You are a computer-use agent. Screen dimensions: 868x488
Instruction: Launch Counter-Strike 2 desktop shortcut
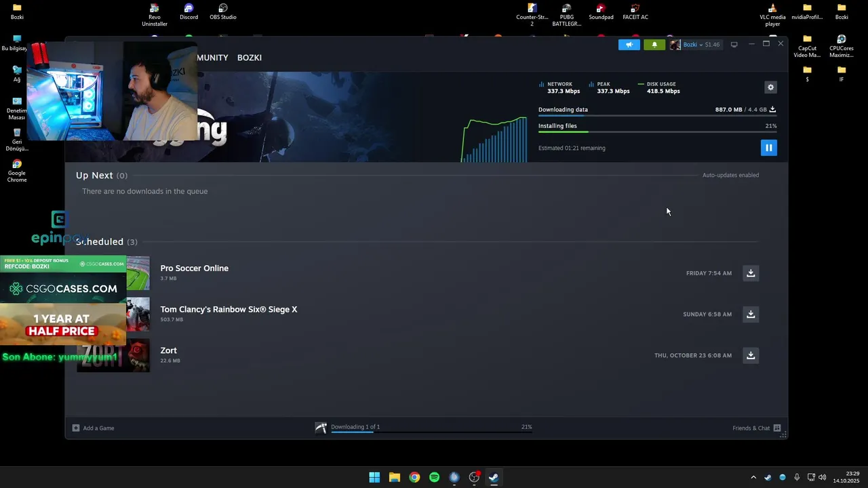tap(532, 15)
